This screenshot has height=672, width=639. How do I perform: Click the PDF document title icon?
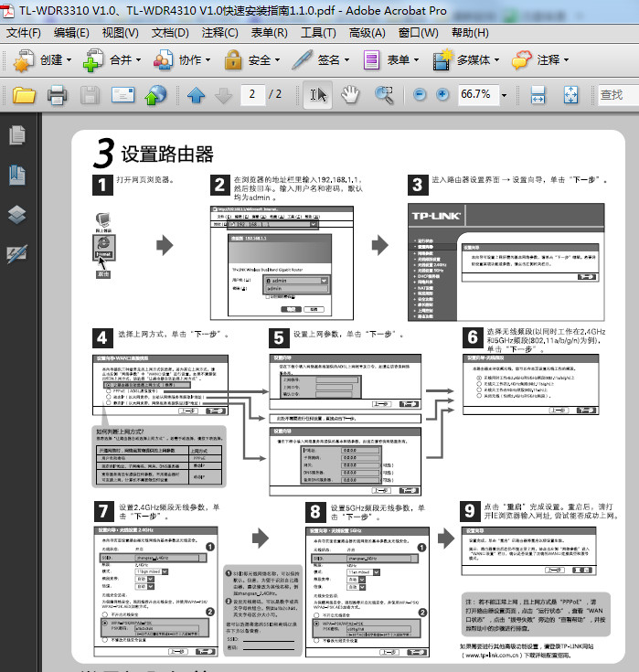[8, 10]
